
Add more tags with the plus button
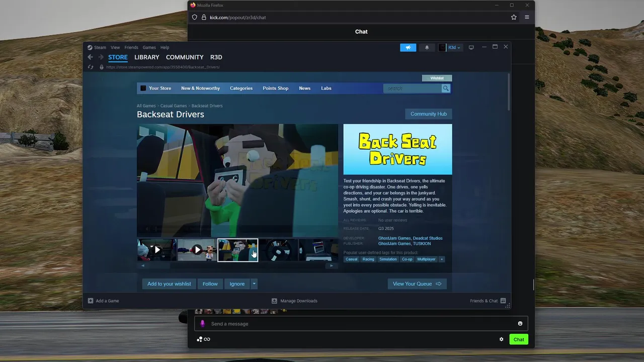click(x=442, y=259)
